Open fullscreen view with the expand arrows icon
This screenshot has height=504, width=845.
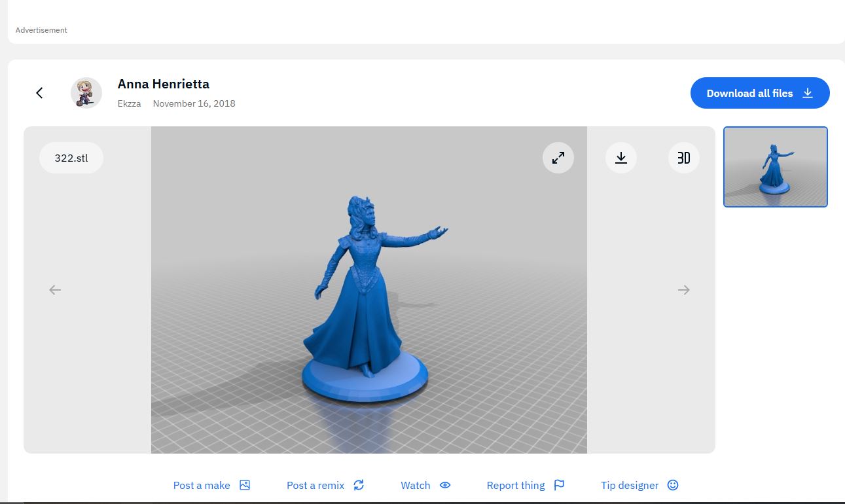[558, 158]
